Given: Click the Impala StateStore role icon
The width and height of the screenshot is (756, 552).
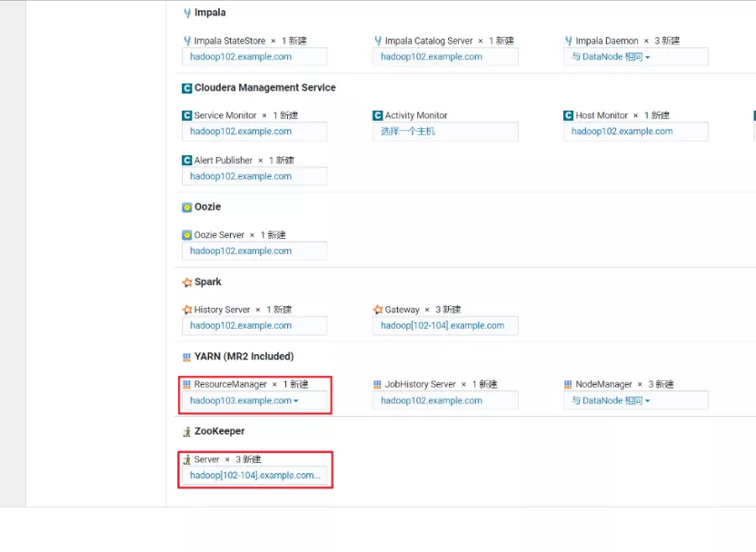Looking at the screenshot, I should coord(187,41).
